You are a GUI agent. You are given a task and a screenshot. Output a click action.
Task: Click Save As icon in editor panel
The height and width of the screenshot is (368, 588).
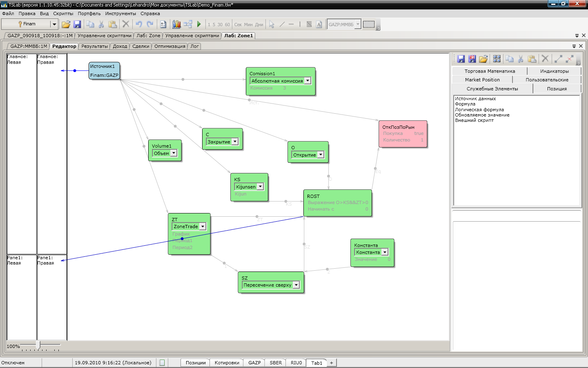[x=472, y=59]
